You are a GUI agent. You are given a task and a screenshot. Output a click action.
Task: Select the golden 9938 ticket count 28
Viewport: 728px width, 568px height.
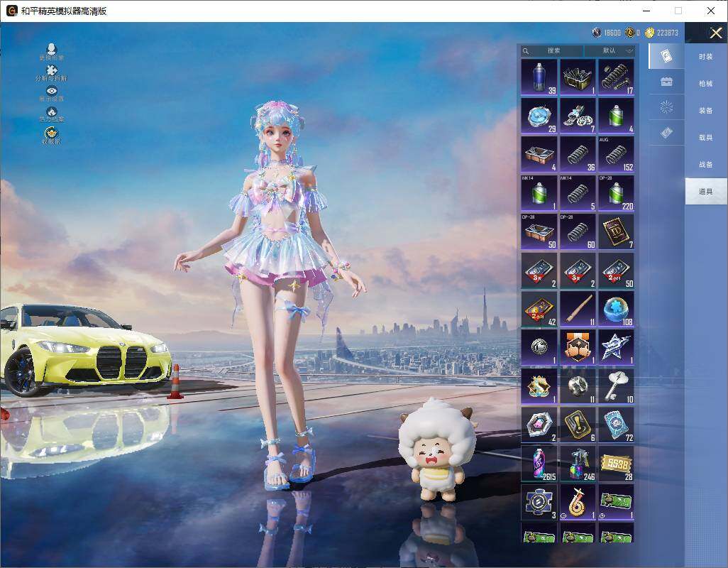coord(616,464)
